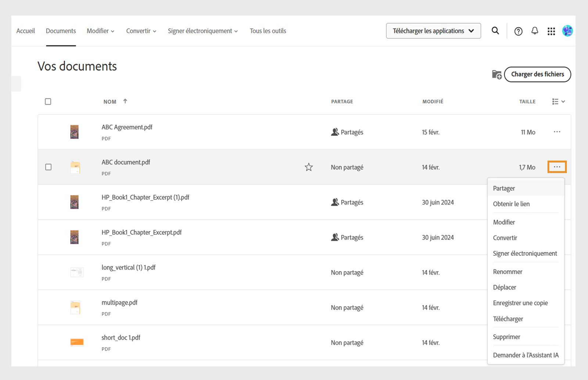The image size is (588, 380).
Task: Open the file ABC Agreement.pdf
Action: [x=127, y=127]
